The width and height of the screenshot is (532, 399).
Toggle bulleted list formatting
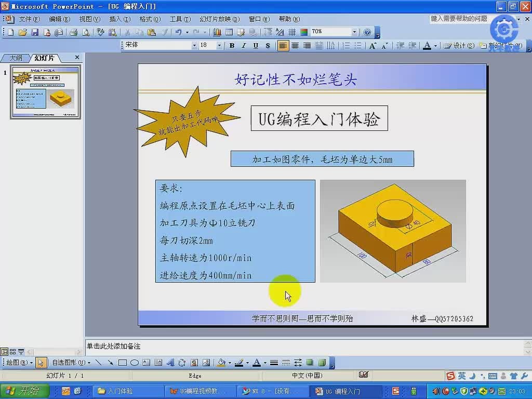[x=357, y=46]
